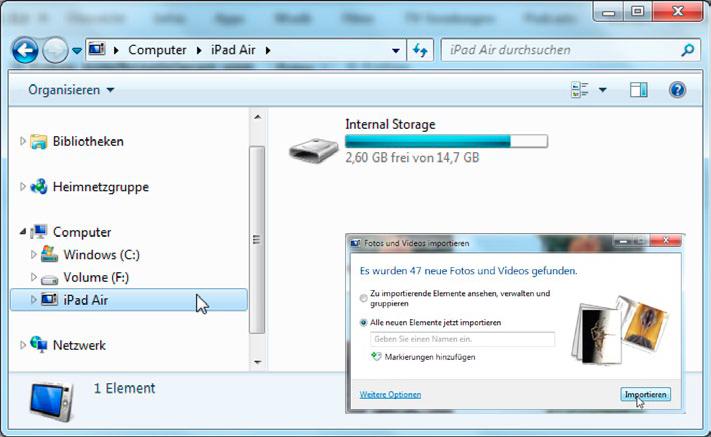Collapse the Computer tree node
Viewport: 711px width, 437px height.
tap(23, 232)
